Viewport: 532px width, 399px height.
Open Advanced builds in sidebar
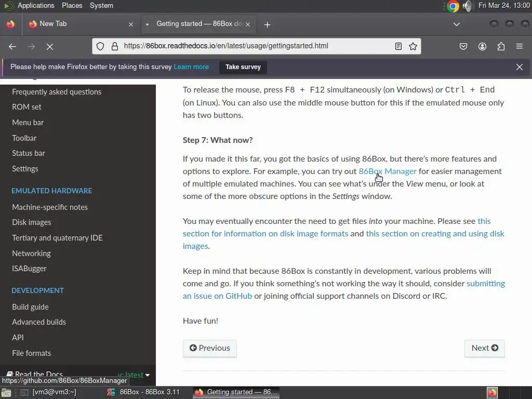[39, 322]
